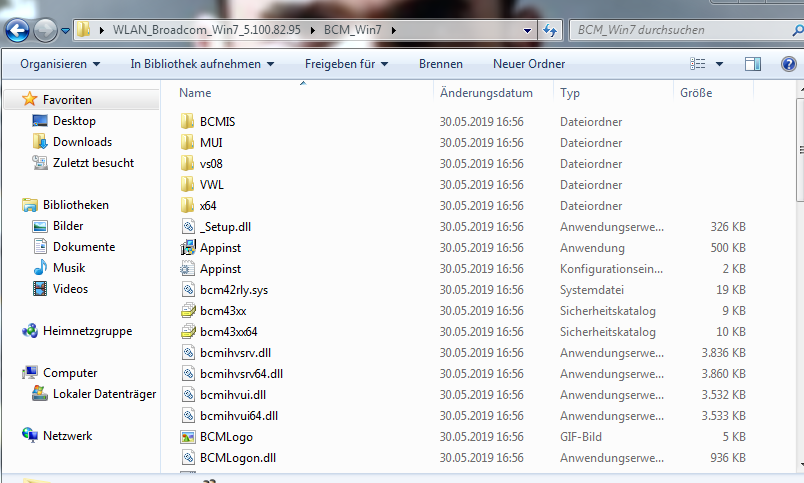This screenshot has width=804, height=483.
Task: Toggle the preview pane button
Action: (x=753, y=64)
